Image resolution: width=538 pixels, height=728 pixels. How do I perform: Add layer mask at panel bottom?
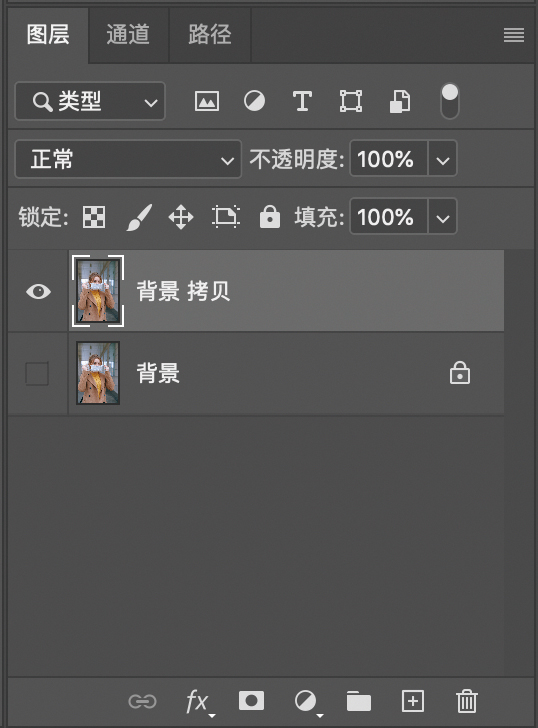252,700
